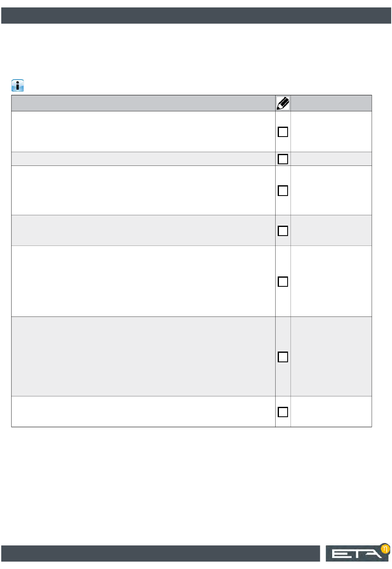The width and height of the screenshot is (392, 569).
Task: Click the dark footer bar beside ETA logo
Action: (161, 553)
